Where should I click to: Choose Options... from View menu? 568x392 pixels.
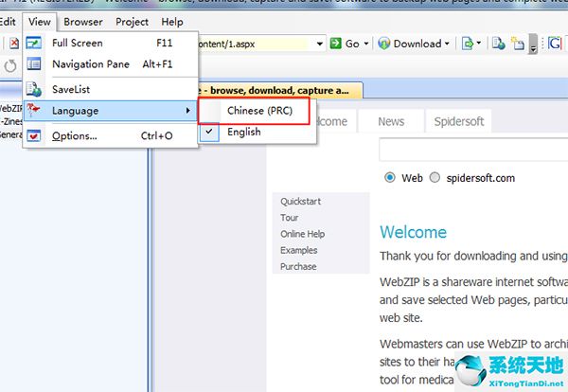point(111,135)
